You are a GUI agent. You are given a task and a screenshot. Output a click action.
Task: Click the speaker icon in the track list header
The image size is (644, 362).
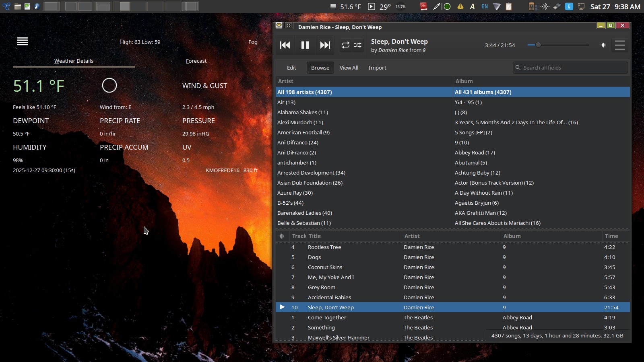(x=281, y=236)
